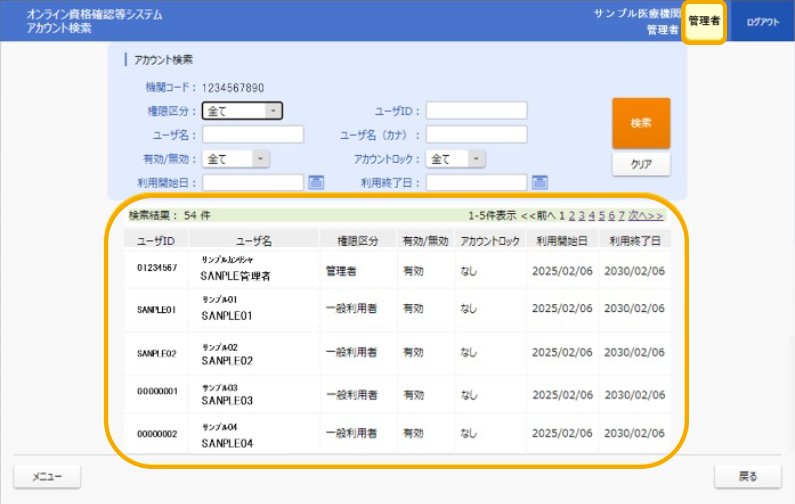Click the 戻る button

[747, 476]
